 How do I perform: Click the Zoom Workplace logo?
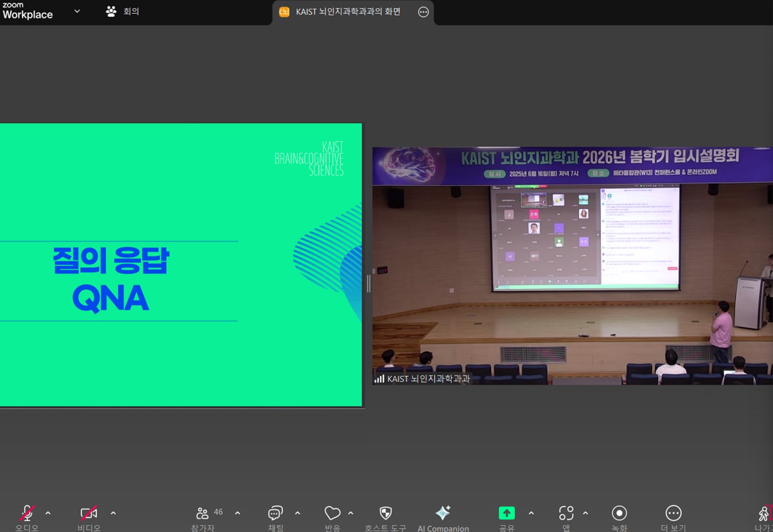(x=27, y=11)
